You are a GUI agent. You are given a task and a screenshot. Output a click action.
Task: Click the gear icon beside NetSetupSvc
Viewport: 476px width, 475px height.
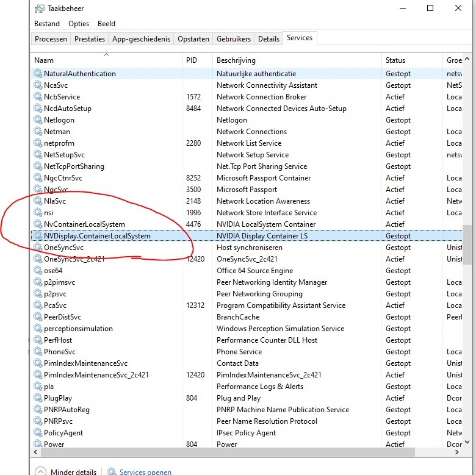point(38,154)
